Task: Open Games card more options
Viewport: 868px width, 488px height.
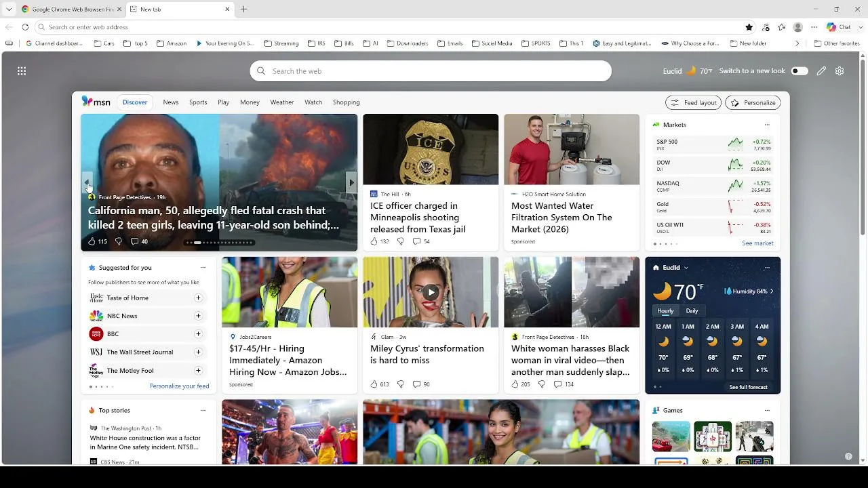Action: coord(767,410)
